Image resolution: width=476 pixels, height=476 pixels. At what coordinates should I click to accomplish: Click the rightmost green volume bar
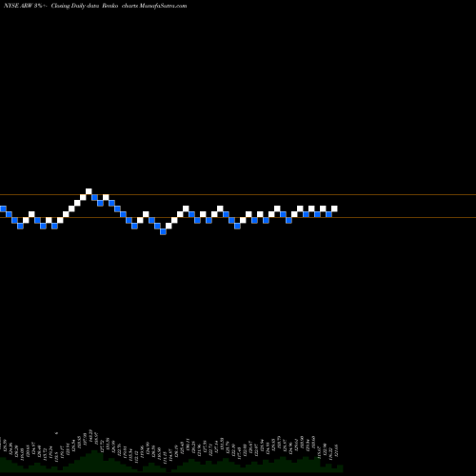[x=340, y=469]
